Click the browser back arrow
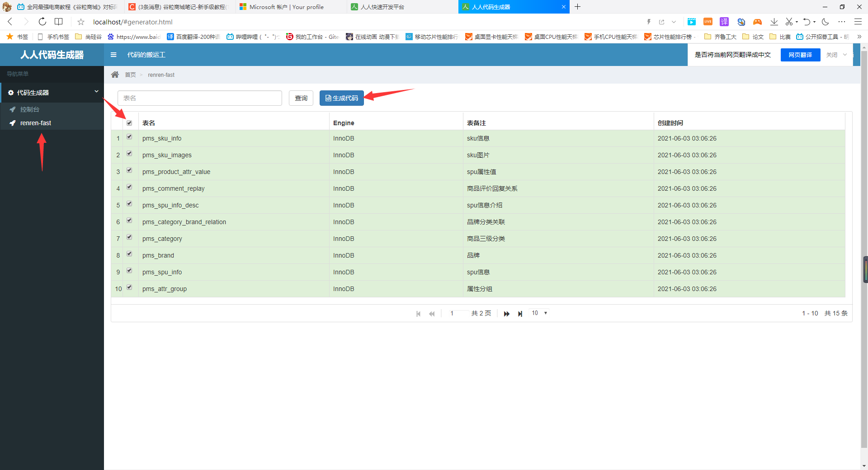868x470 pixels. click(10, 22)
